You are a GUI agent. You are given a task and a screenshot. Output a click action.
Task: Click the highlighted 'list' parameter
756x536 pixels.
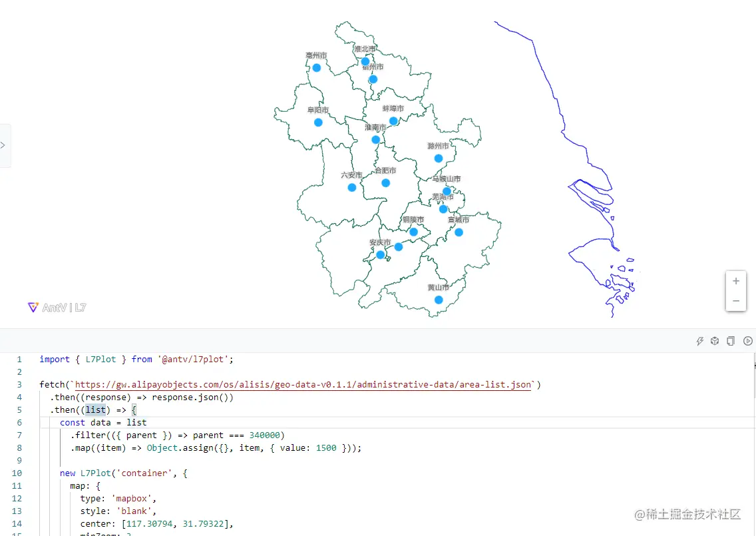[95, 410]
